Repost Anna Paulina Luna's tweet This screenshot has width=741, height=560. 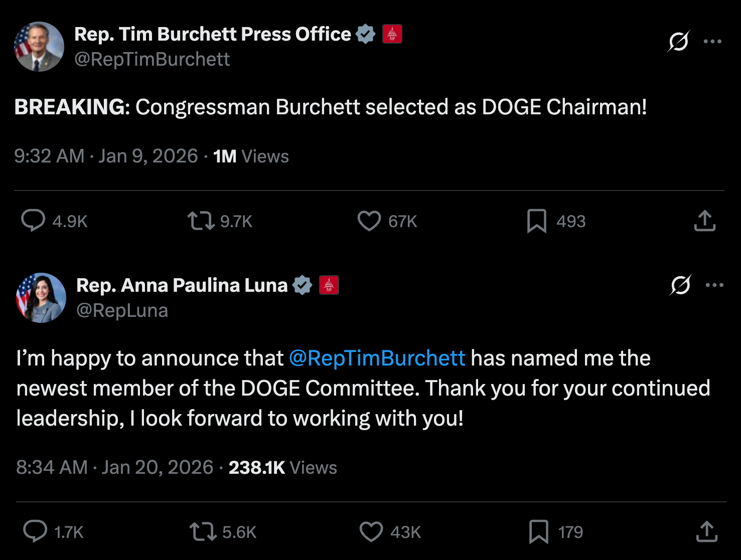(x=203, y=532)
